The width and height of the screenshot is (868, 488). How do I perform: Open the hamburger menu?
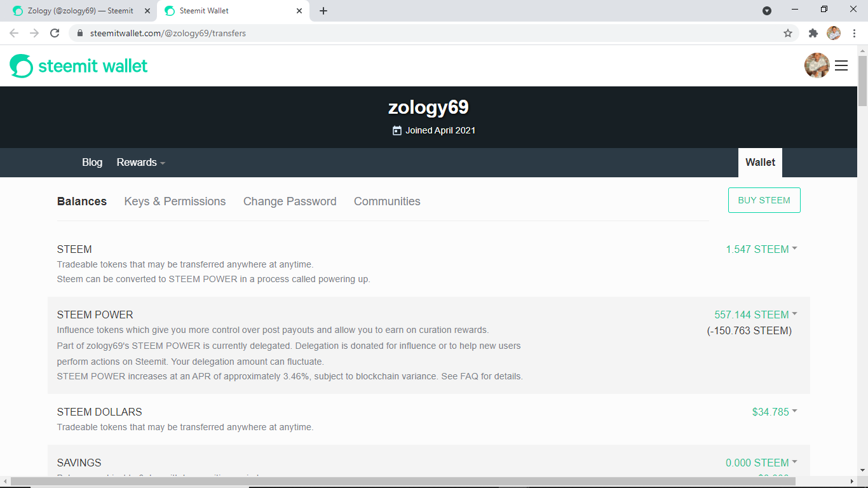[841, 65]
